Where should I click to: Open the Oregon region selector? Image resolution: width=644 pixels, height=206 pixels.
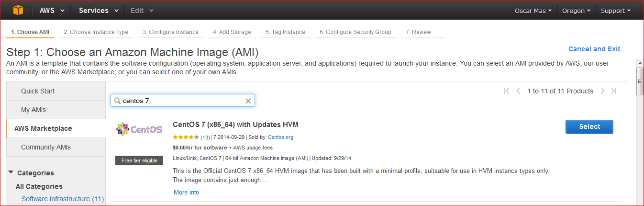pos(576,11)
